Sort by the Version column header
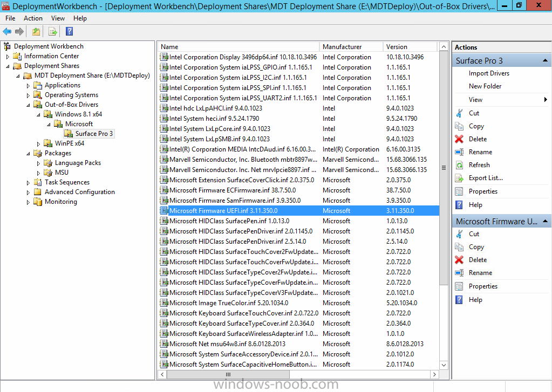The height and width of the screenshot is (392, 552). (x=410, y=47)
